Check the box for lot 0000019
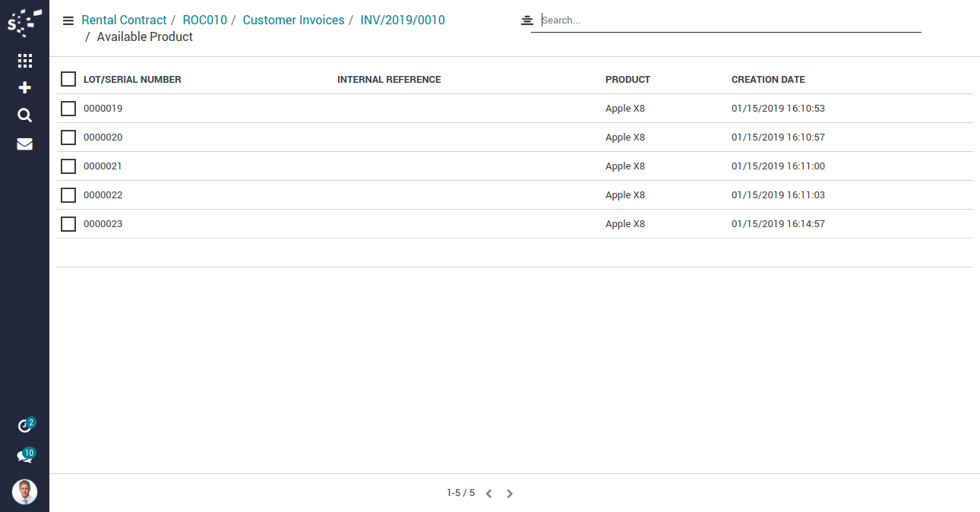Screen dimensions: 980x512 pyautogui.click(x=68, y=109)
